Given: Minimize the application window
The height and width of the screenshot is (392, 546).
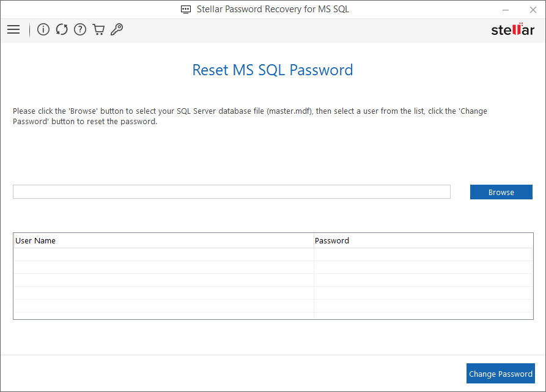Looking at the screenshot, I should (505, 9).
